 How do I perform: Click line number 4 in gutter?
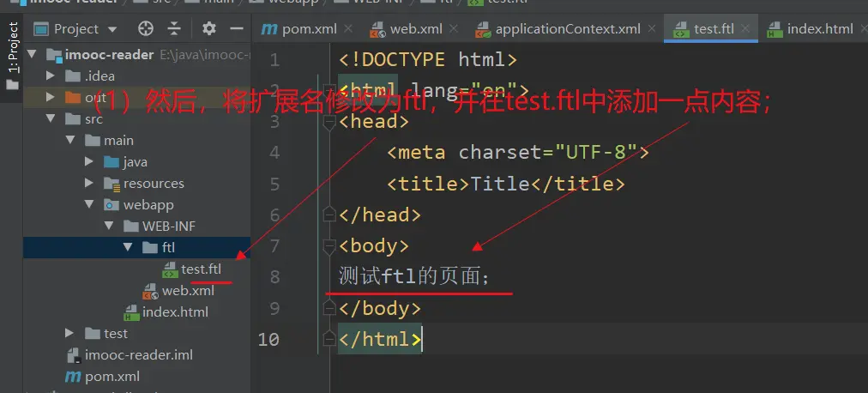[274, 152]
